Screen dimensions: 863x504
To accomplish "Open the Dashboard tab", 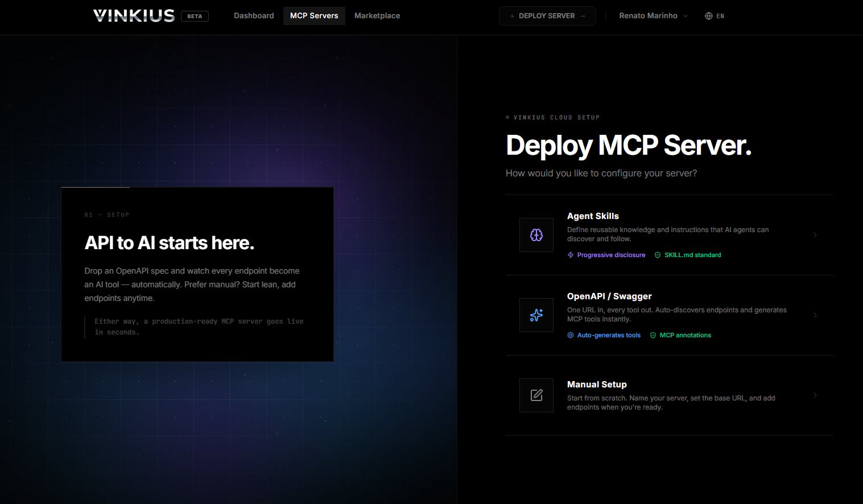I will (254, 15).
